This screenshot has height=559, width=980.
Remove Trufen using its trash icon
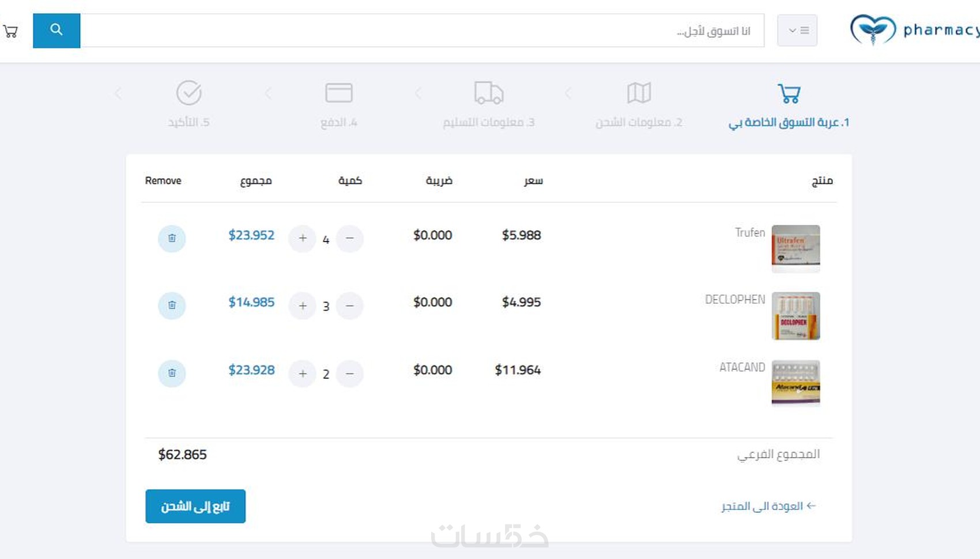(x=172, y=238)
